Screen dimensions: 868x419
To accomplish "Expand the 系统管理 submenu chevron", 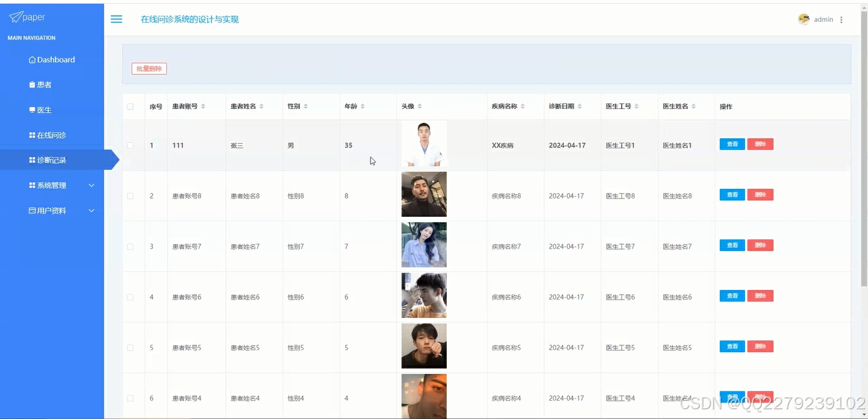I will (91, 185).
